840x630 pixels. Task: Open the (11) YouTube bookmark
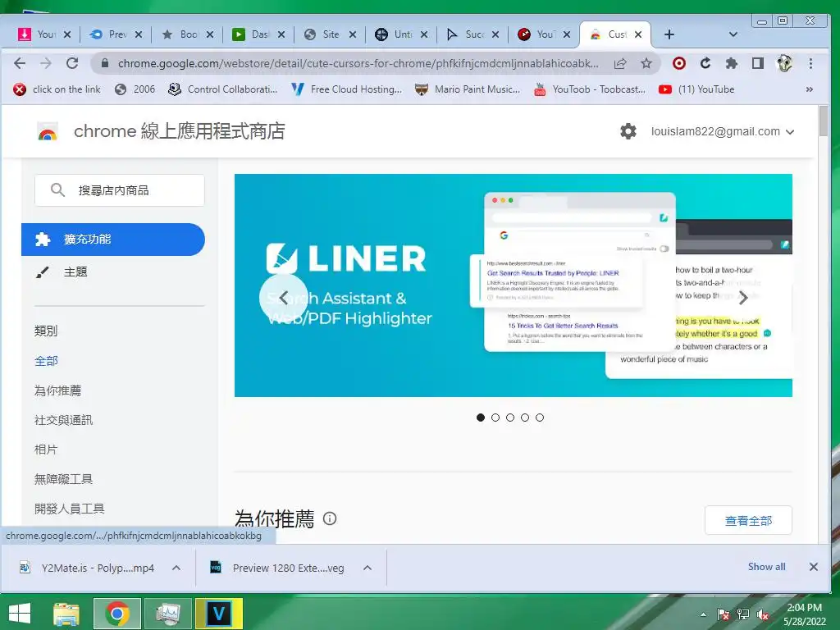point(696,89)
